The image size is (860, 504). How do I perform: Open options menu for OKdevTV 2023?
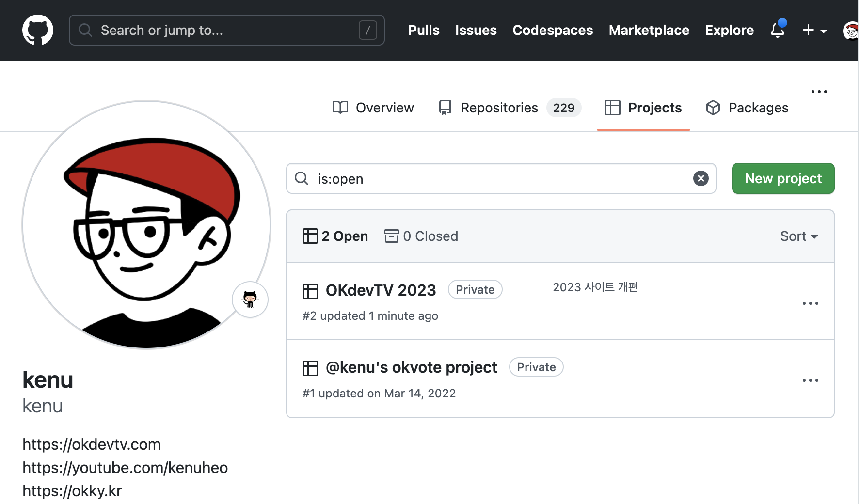(810, 303)
